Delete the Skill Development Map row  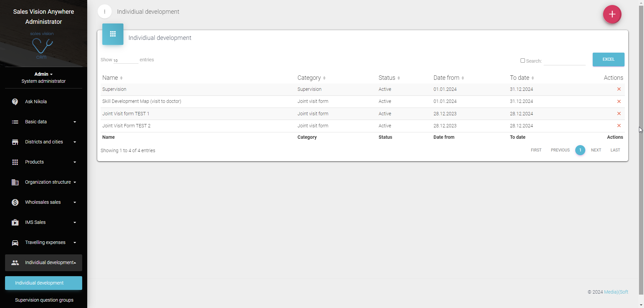pyautogui.click(x=619, y=102)
